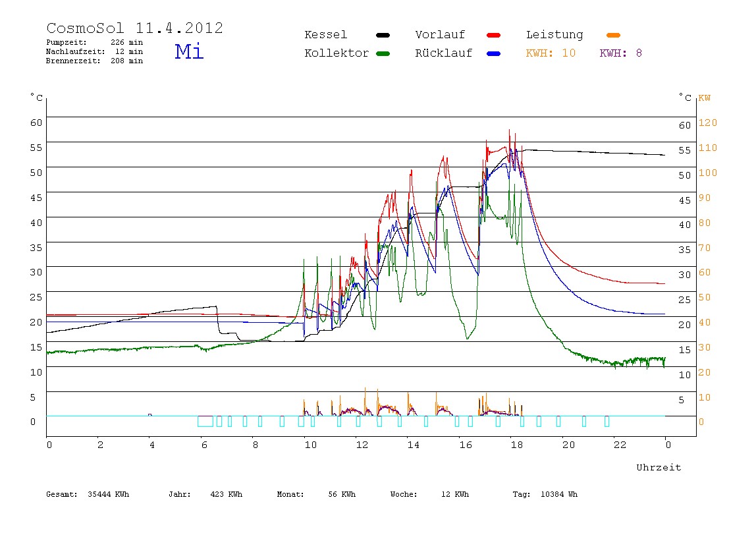Select the title 'CosmoSol 11.4.2012'
Image resolution: width=756 pixels, height=535 pixels.
pyautogui.click(x=134, y=28)
